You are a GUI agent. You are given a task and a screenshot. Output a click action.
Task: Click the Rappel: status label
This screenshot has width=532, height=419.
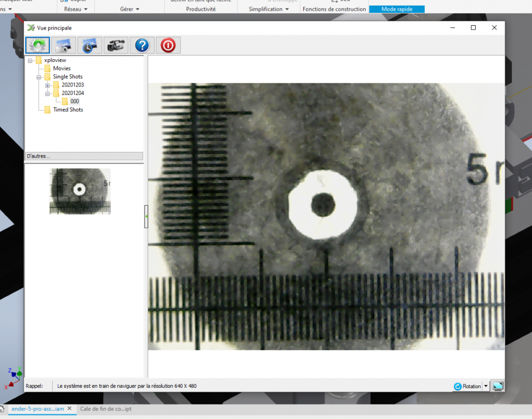coord(34,386)
